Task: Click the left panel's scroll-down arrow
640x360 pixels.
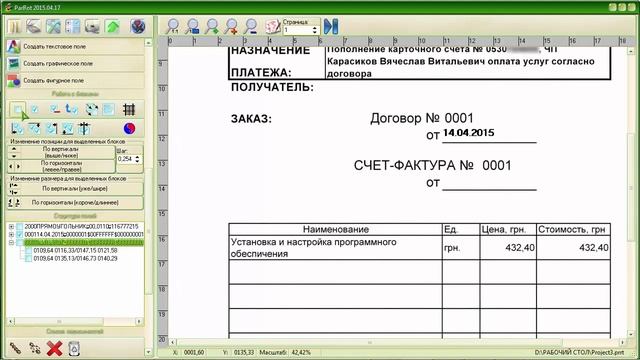Action: click(x=148, y=352)
